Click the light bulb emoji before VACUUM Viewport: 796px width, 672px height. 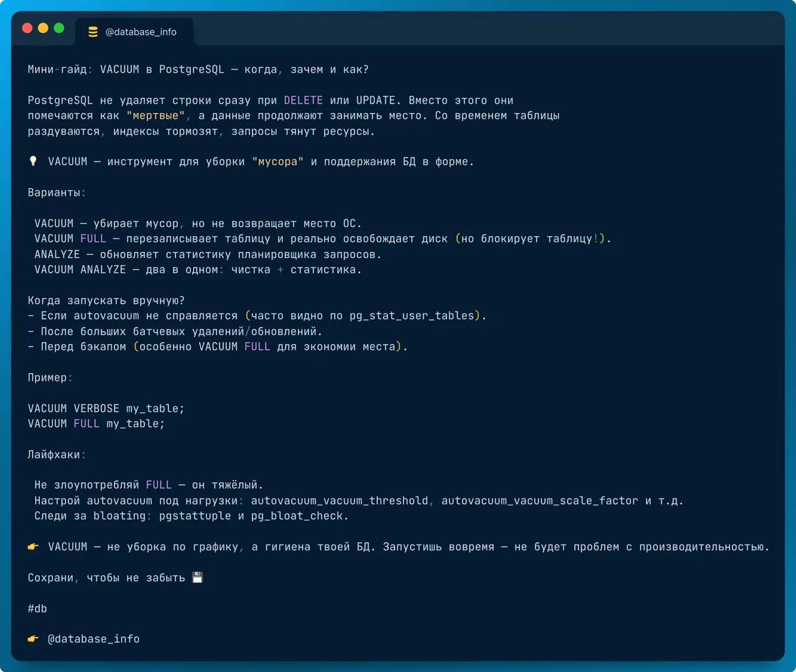(x=34, y=162)
